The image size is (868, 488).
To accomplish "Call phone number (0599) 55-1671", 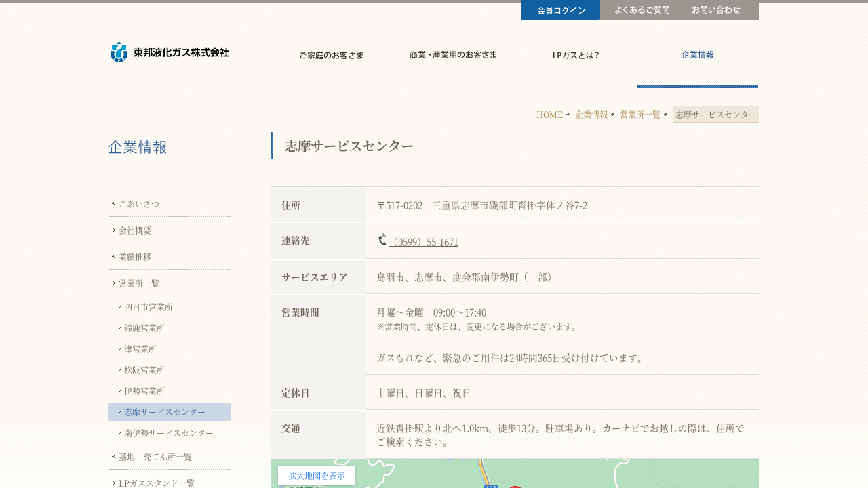I will pos(424,242).
